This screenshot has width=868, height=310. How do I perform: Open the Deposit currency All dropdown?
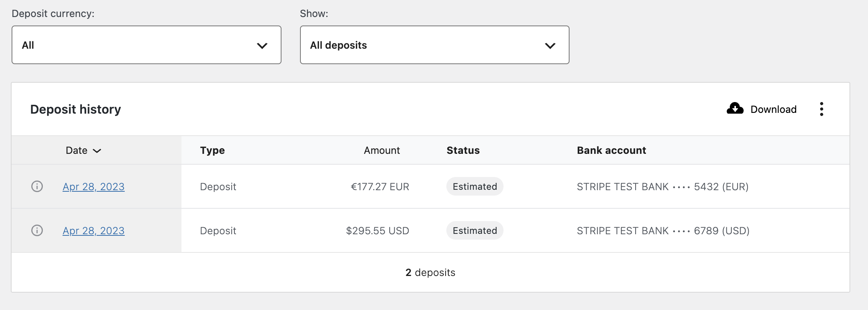146,45
